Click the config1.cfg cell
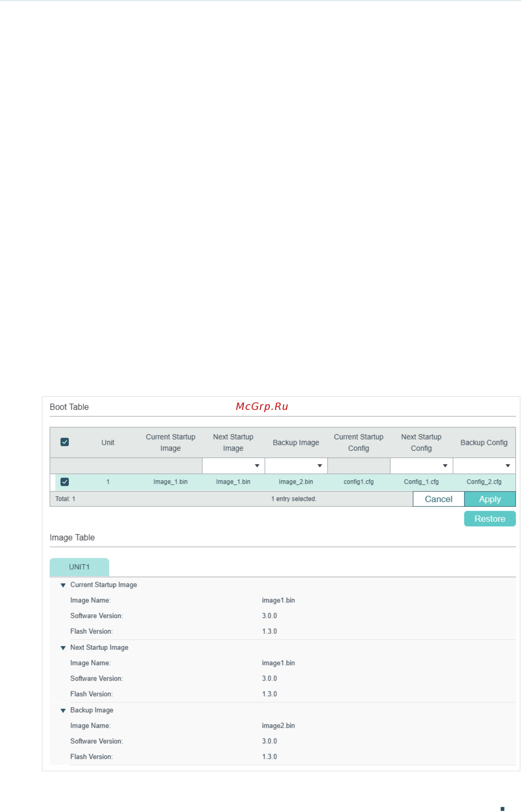521x812 pixels. 359,481
